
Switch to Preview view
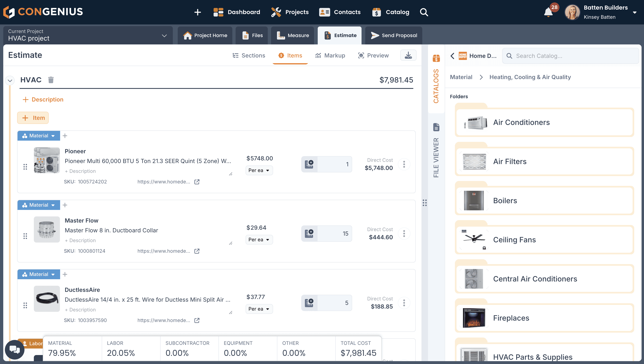pos(373,55)
